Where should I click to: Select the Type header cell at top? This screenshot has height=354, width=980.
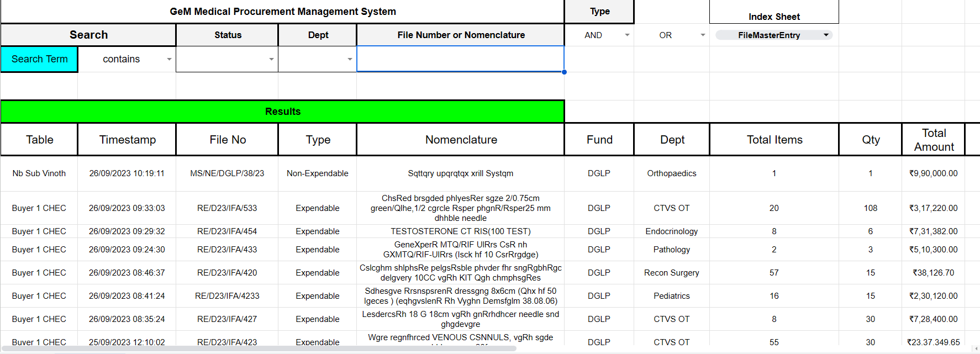pyautogui.click(x=599, y=11)
